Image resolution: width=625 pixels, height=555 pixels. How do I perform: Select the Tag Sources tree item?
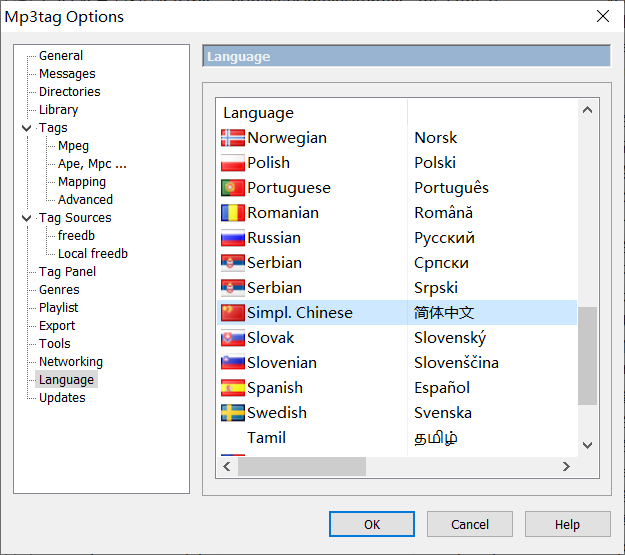click(75, 218)
